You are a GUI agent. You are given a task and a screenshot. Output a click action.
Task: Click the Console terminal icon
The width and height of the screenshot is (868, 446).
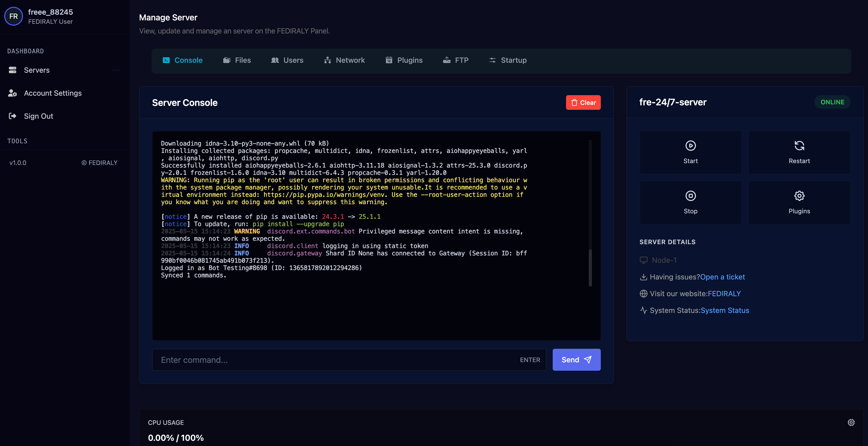(166, 60)
